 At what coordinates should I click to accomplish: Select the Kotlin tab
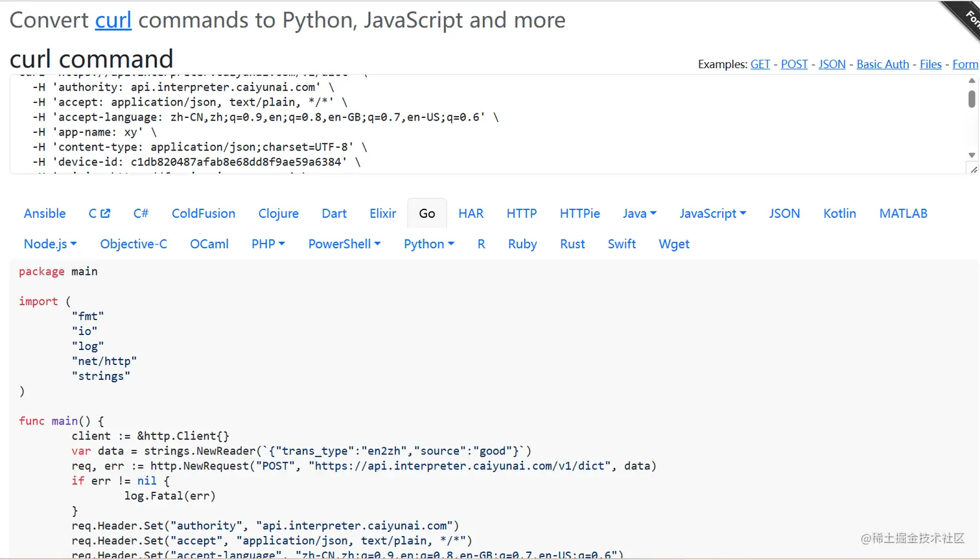839,213
